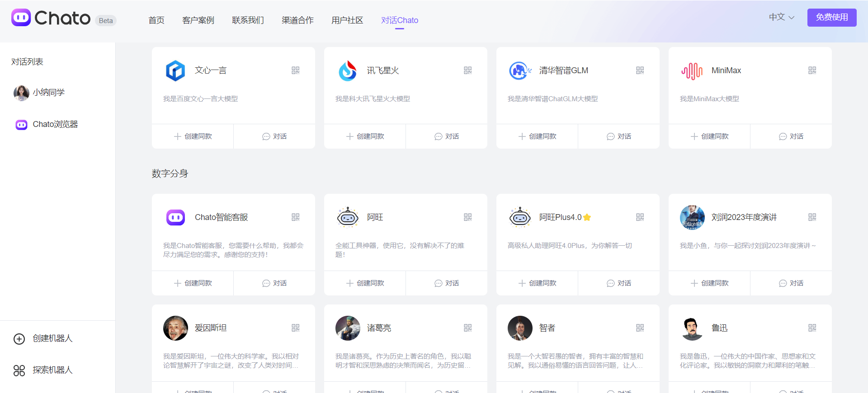The image size is (868, 393).
Task: Click the 探索机器人 grid icon in sidebar
Action: pyautogui.click(x=19, y=370)
